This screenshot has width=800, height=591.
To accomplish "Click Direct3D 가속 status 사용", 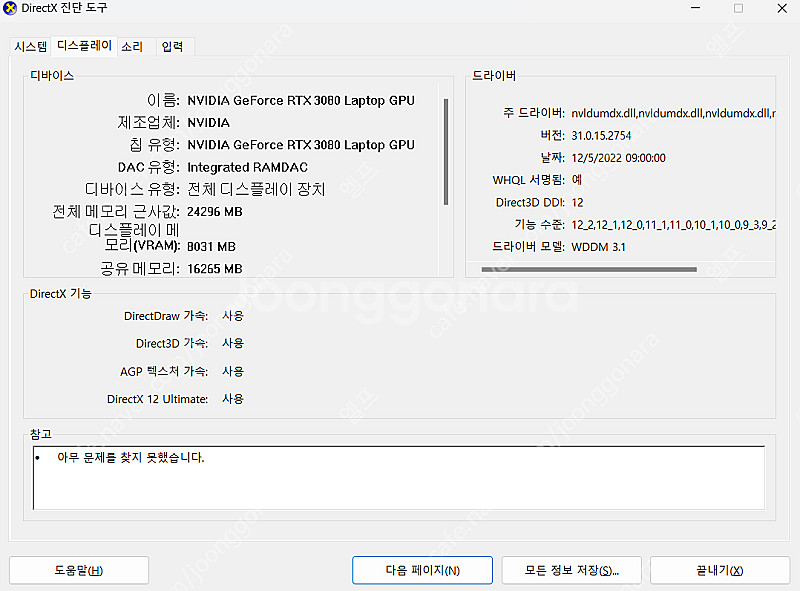I will click(x=233, y=343).
